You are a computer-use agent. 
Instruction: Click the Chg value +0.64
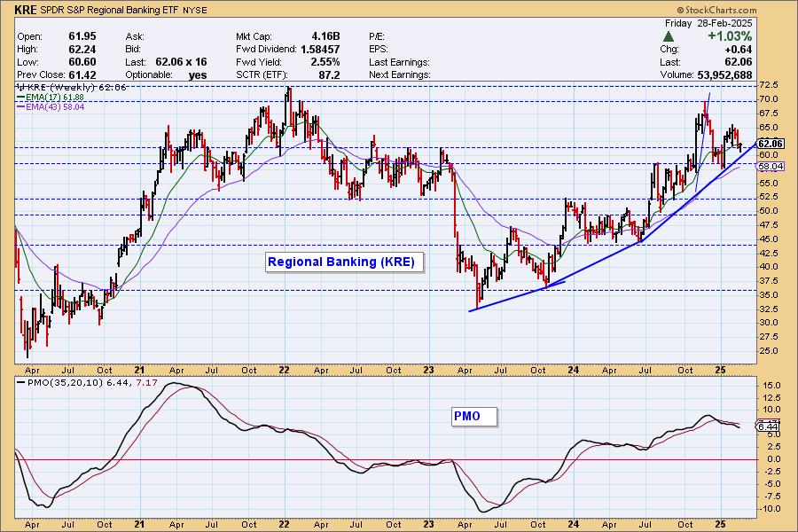pos(739,50)
